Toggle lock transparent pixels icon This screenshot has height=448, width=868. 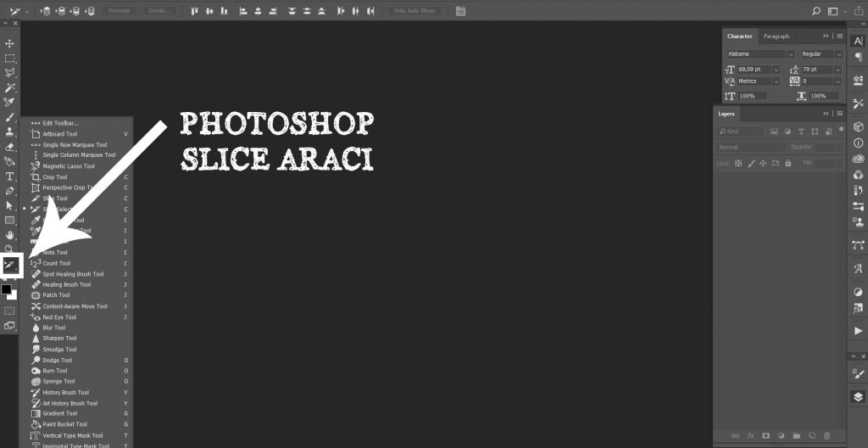pyautogui.click(x=738, y=163)
